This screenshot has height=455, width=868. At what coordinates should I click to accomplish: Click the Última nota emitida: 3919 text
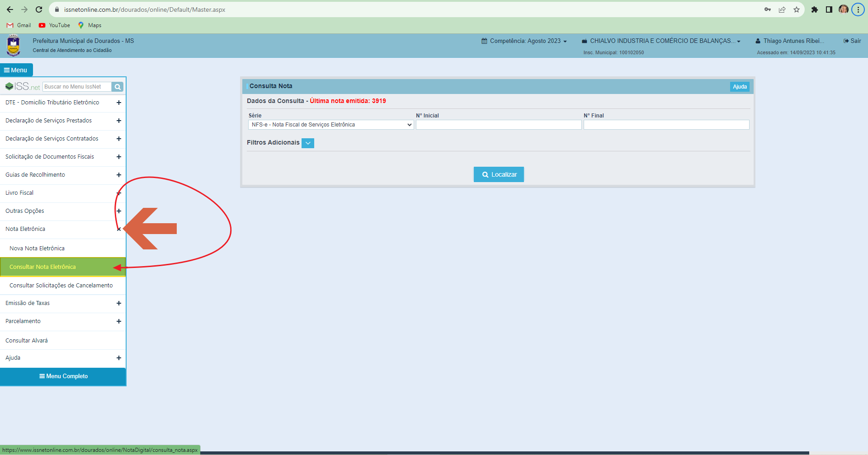(x=348, y=101)
